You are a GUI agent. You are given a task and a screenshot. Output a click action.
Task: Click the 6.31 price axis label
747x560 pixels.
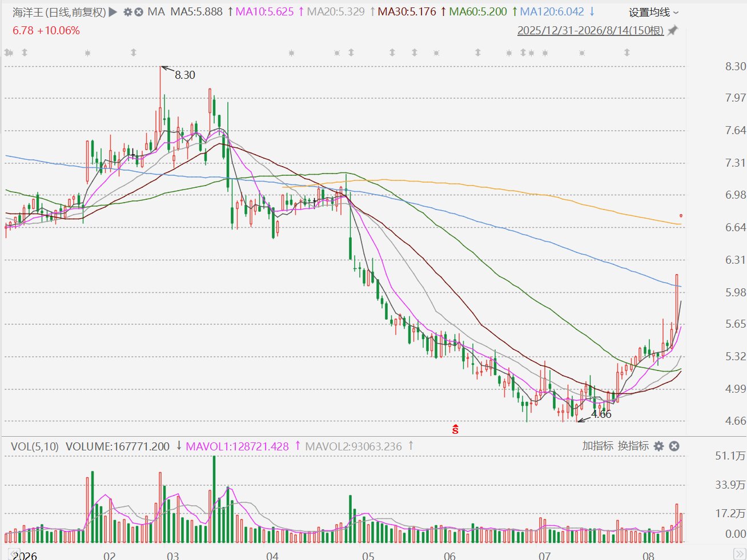click(x=736, y=260)
